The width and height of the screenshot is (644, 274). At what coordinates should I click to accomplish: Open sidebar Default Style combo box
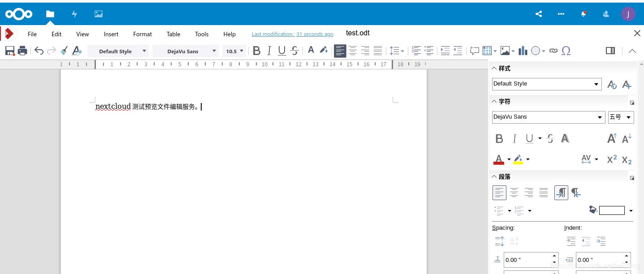pyautogui.click(x=546, y=84)
